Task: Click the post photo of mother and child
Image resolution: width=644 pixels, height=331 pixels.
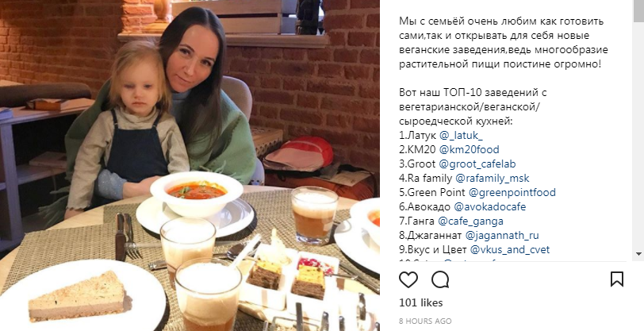Action: [190, 165]
